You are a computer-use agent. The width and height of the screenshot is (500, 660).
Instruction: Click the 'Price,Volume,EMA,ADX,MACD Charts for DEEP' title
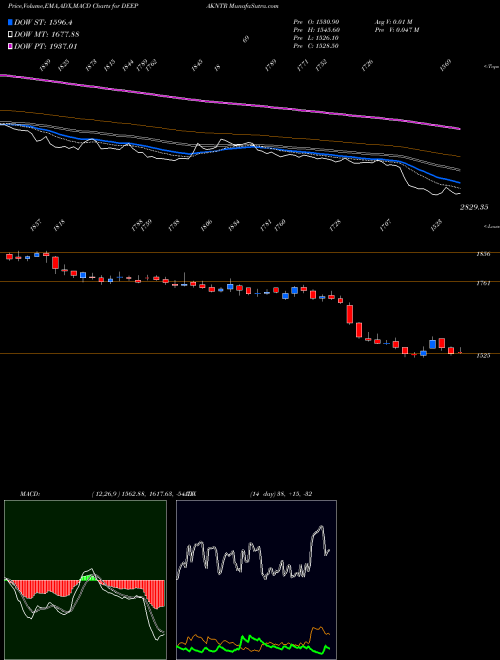click(x=74, y=6)
